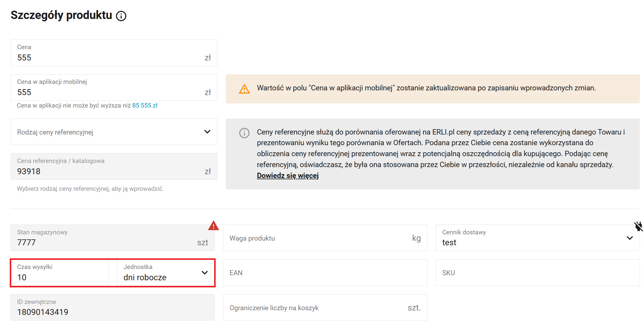The width and height of the screenshot is (644, 325).
Task: Click the crossed-out plug icon near Cennik dostawy
Action: (x=638, y=226)
